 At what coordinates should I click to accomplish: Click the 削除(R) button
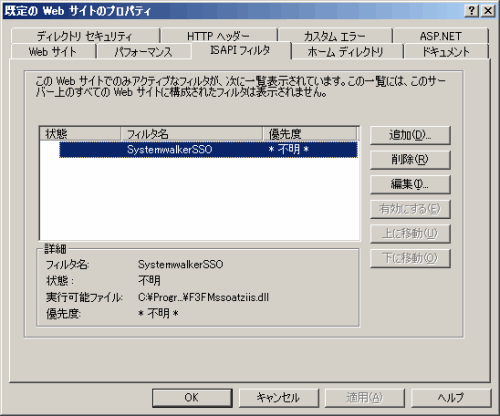pyautogui.click(x=410, y=160)
